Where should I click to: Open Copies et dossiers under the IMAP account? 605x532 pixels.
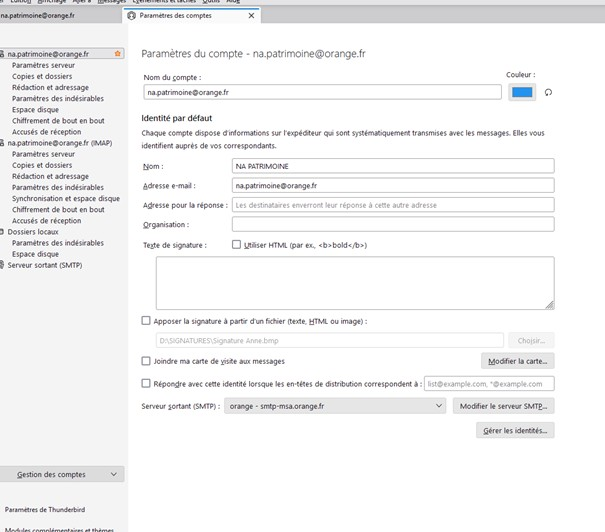tap(42, 165)
